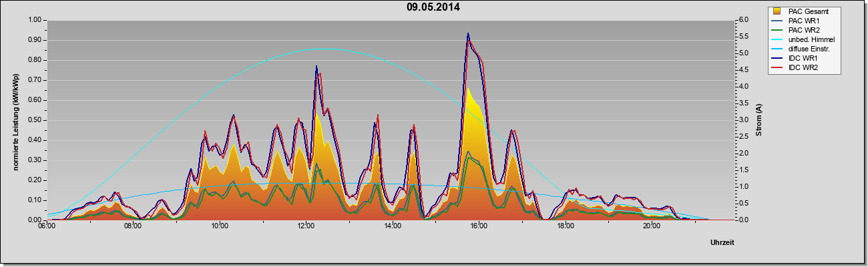Click the 6.0 value on right axis
The height and width of the screenshot is (267, 868).
[x=742, y=20]
